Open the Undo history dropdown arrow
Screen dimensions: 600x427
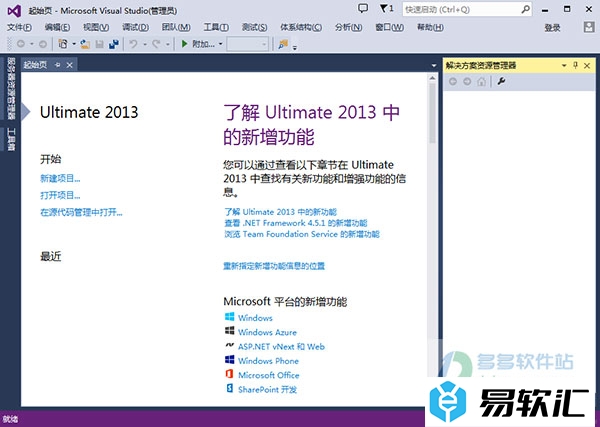tap(145, 44)
